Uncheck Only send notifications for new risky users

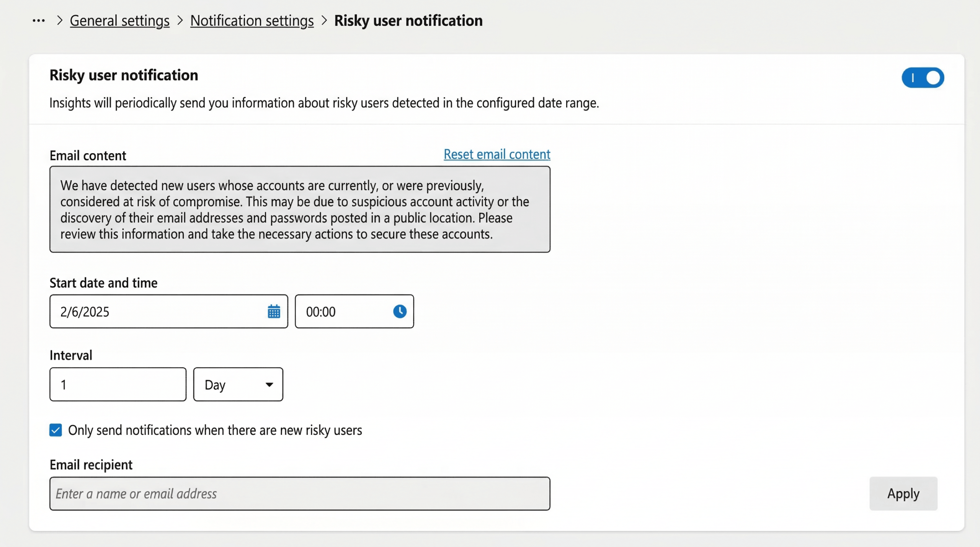56,430
